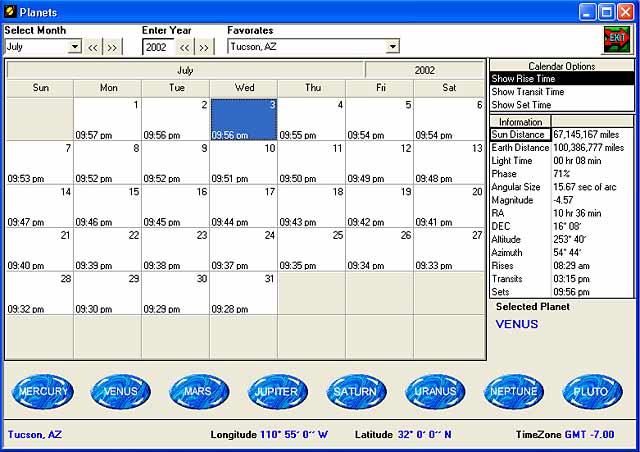Select the Uranus planet button
Image resolution: width=640 pixels, height=452 pixels.
click(x=435, y=392)
